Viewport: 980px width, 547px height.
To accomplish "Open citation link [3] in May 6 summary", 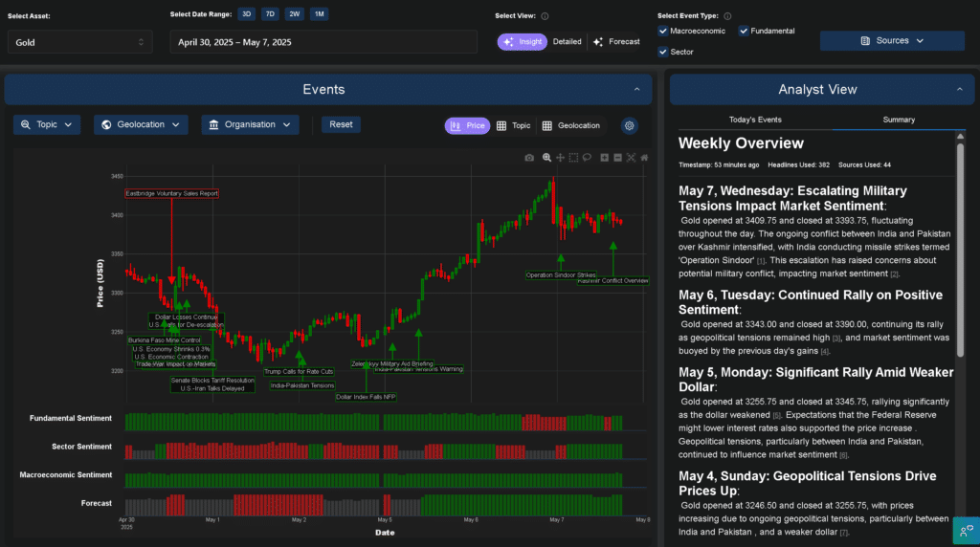I will click(x=836, y=339).
